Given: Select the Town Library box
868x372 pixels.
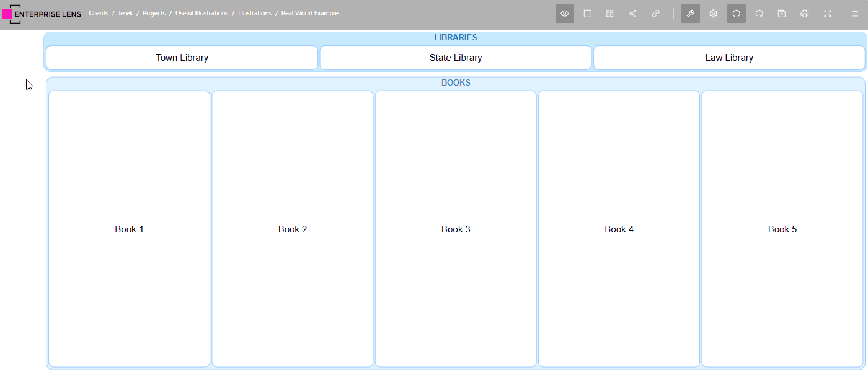Looking at the screenshot, I should tap(182, 58).
